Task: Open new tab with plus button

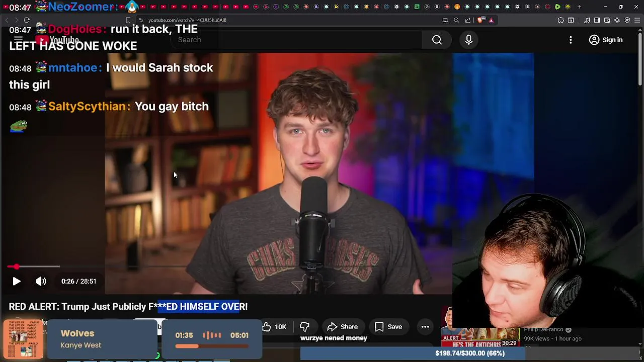Action: coord(579,7)
